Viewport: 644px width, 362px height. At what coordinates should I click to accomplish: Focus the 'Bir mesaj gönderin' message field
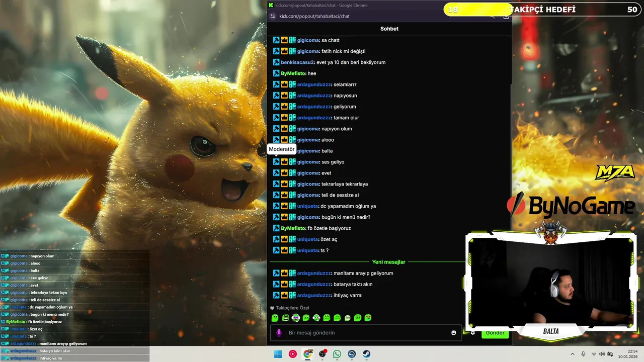coord(366,333)
